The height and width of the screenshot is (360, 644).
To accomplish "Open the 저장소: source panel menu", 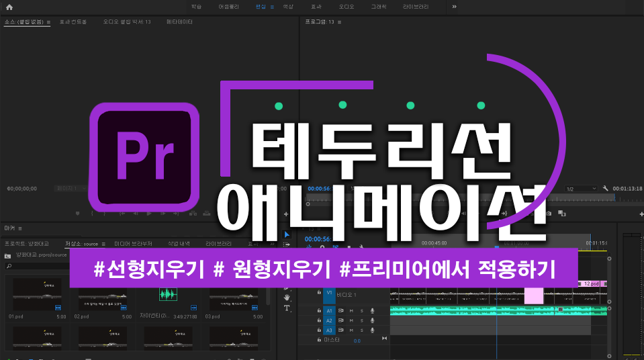I will [103, 244].
